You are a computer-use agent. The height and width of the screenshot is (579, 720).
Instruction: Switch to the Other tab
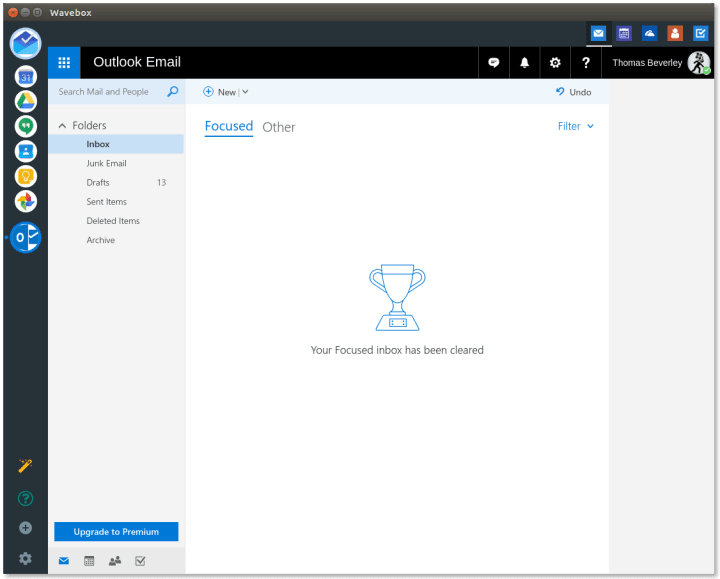tap(279, 127)
